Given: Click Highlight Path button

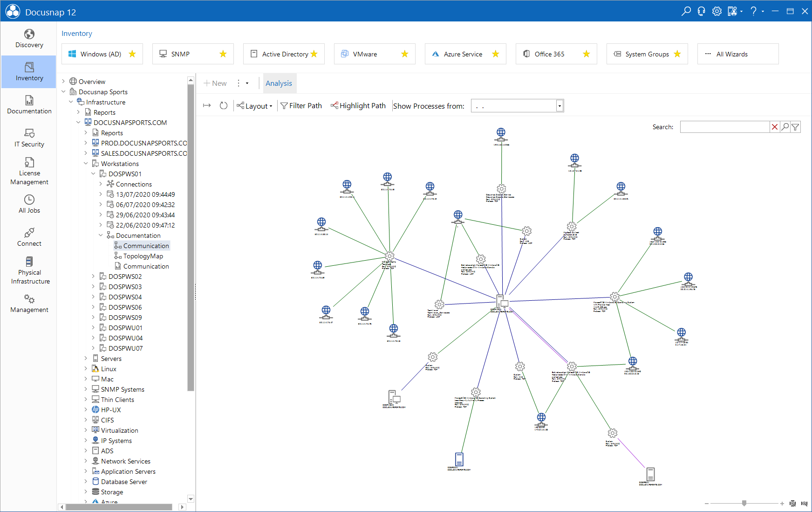Looking at the screenshot, I should [x=358, y=106].
